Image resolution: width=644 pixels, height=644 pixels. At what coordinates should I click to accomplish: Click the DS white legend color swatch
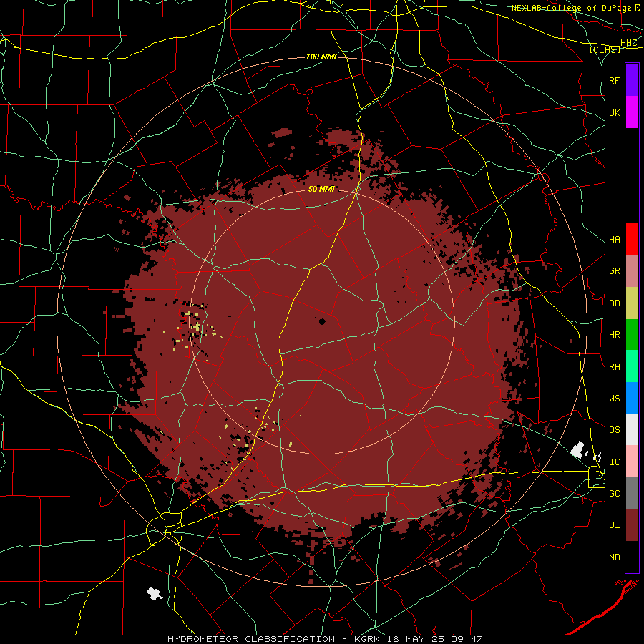coord(632,429)
